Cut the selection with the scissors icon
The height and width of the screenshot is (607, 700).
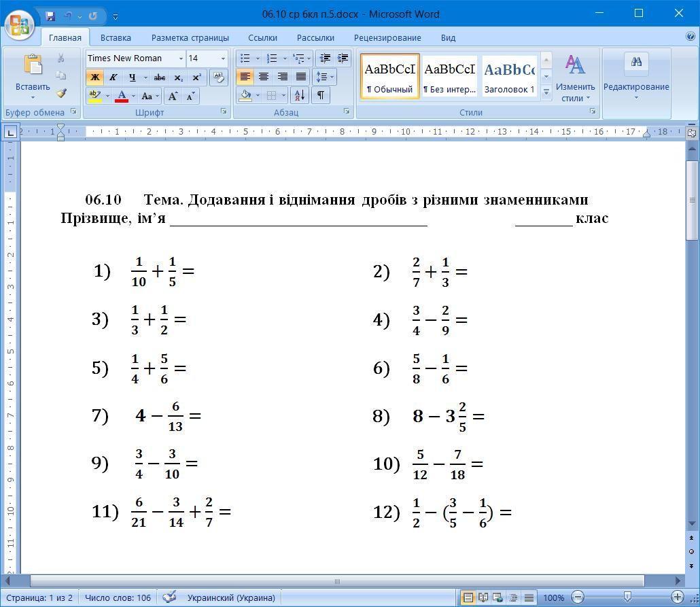(61, 58)
